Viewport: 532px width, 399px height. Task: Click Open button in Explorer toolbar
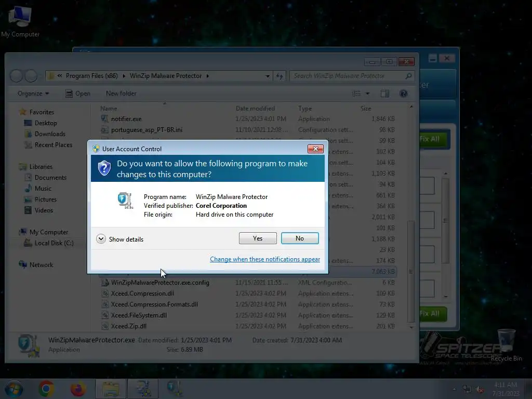pyautogui.click(x=78, y=94)
